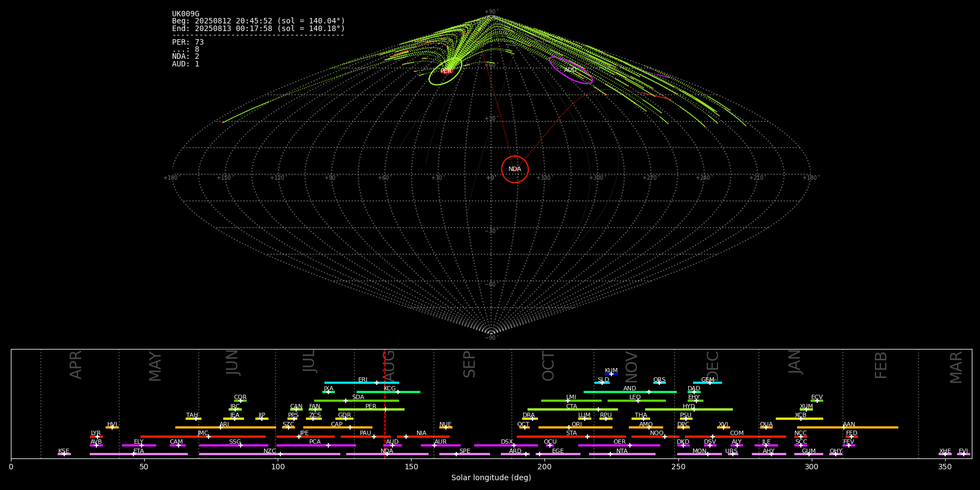Click the FEB month label in timeline

[881, 365]
